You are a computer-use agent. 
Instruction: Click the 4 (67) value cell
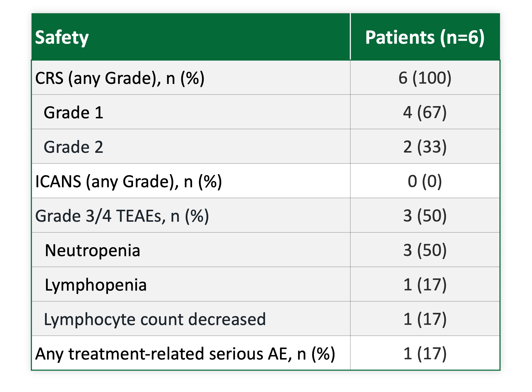[x=425, y=112]
